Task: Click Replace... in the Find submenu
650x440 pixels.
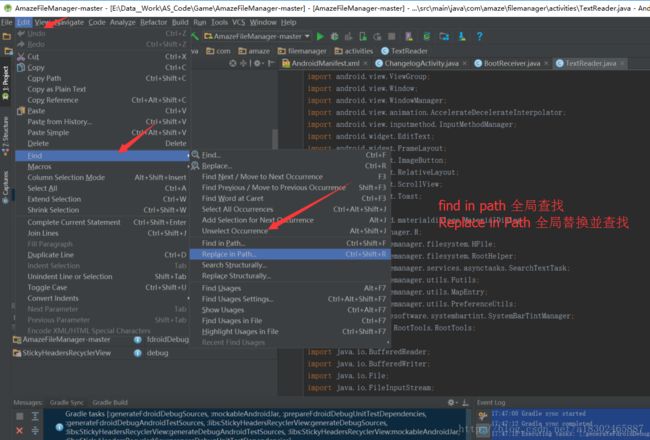Action: tap(289, 166)
